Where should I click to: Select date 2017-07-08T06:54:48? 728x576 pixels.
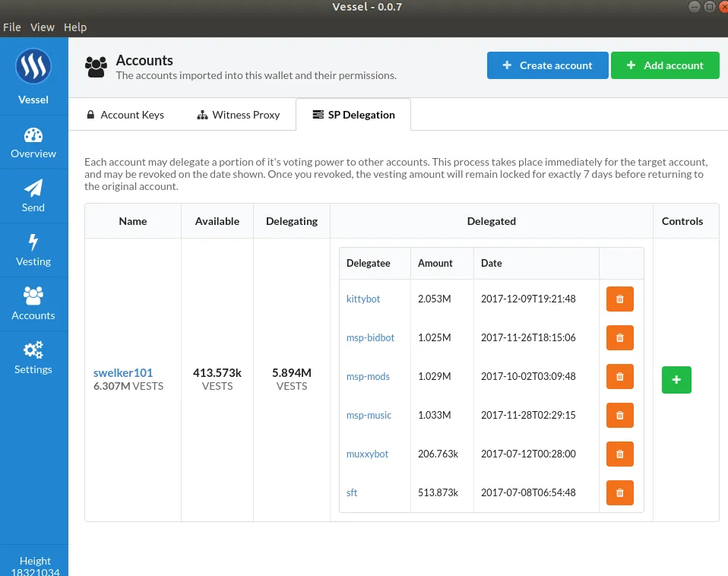(x=528, y=493)
